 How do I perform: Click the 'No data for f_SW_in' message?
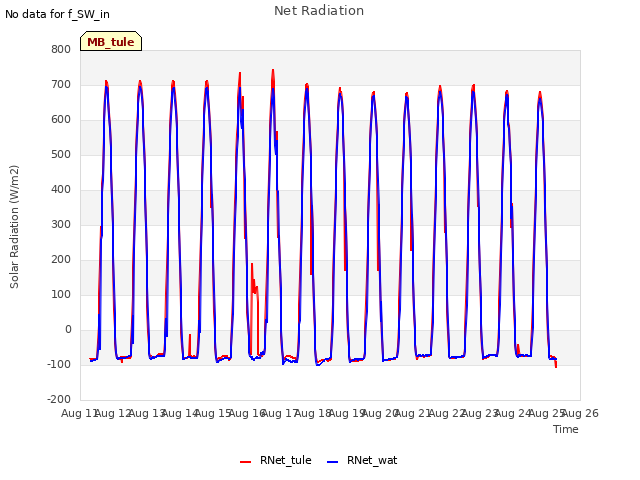(x=57, y=14)
